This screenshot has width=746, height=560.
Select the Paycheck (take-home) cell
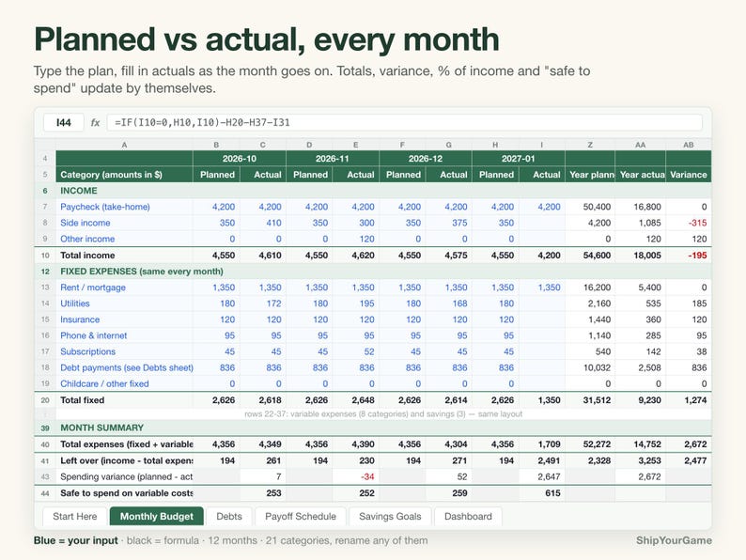[124, 207]
